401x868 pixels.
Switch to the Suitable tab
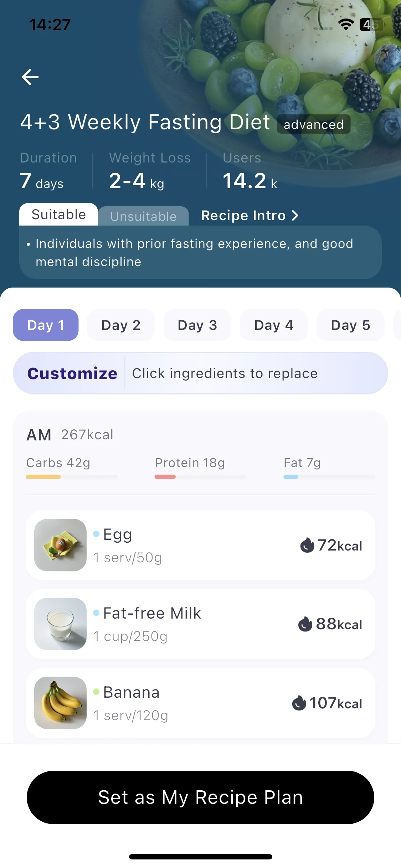click(58, 215)
